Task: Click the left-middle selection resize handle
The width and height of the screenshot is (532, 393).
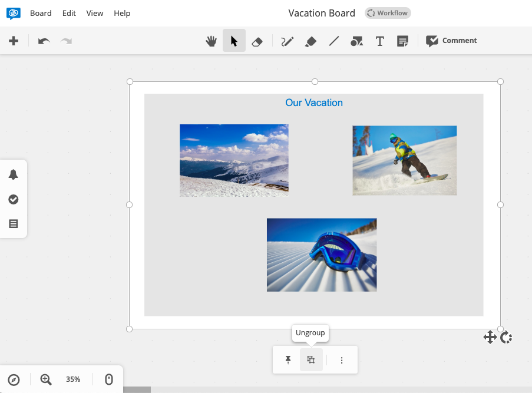Action: click(129, 204)
